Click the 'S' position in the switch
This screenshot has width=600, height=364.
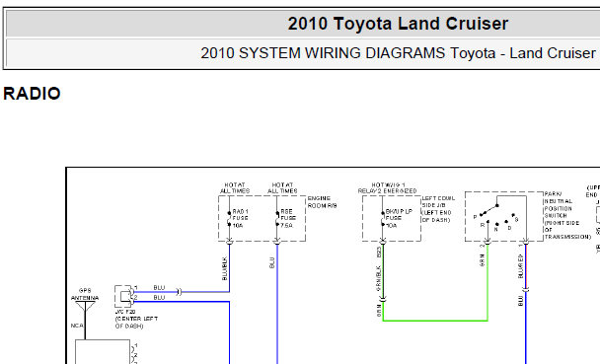pos(516,219)
